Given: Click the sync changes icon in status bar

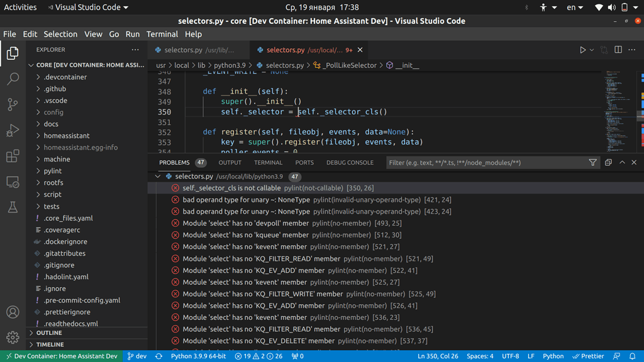Looking at the screenshot, I should [x=159, y=356].
